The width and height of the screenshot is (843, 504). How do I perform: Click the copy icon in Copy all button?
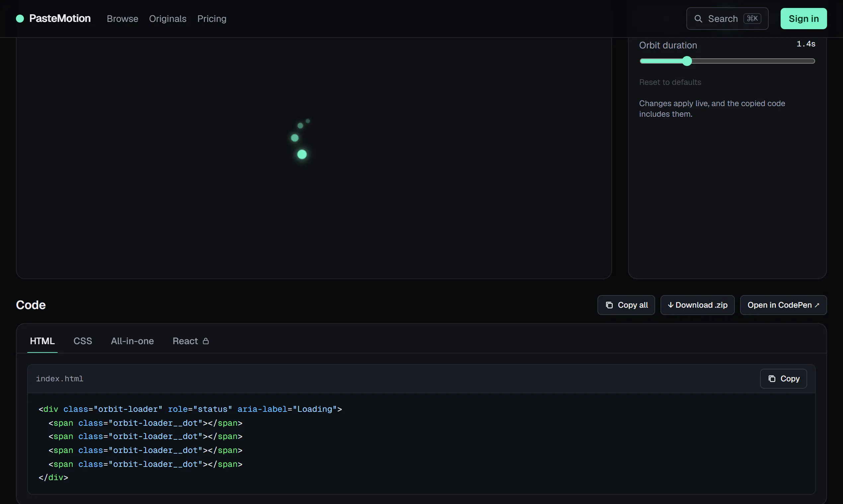click(609, 305)
